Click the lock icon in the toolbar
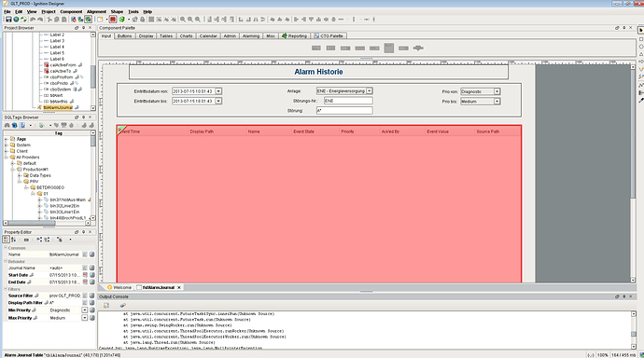Screen dimensions: 644x358 click(x=143, y=20)
